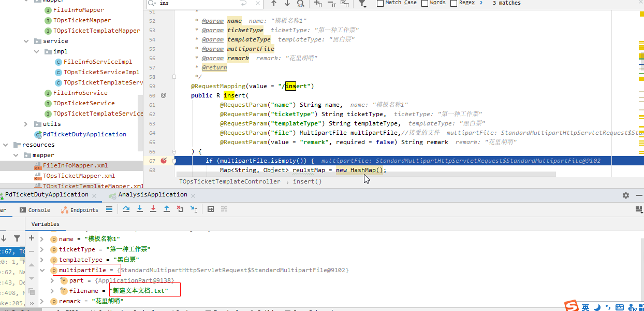Viewport: 644px width, 311px height.
Task: Unselect occurrence icon in find bar
Action: pos(331,3)
